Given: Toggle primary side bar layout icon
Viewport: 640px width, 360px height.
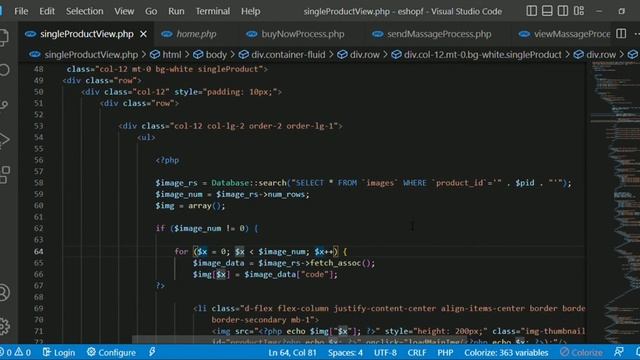Looking at the screenshot, I should pos(531,11).
